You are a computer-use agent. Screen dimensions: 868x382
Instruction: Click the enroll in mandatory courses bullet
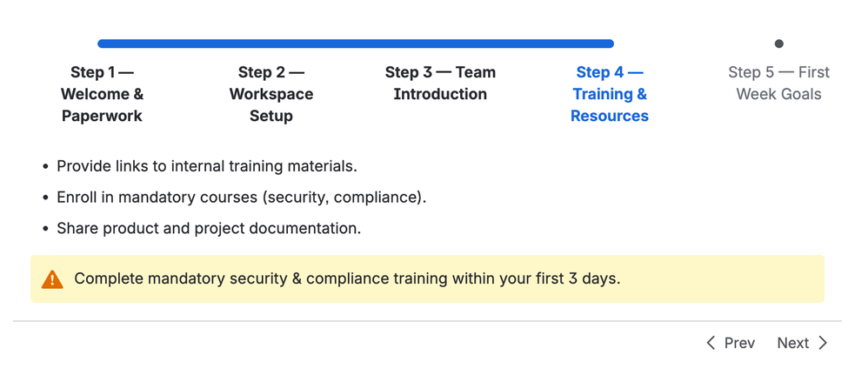point(242,197)
